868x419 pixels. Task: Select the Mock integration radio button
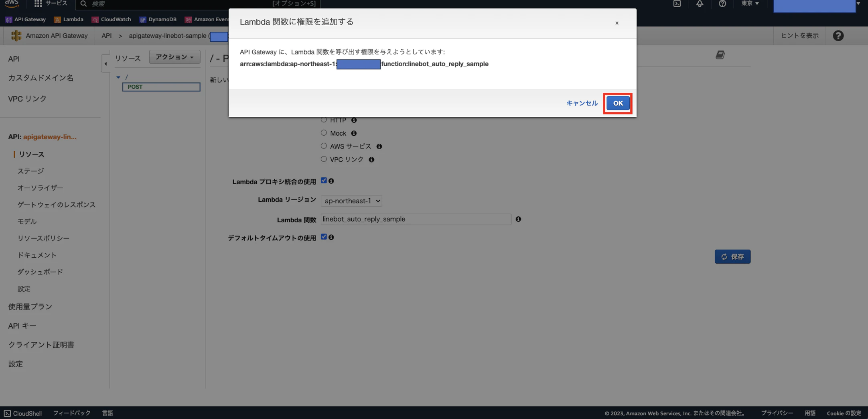pyautogui.click(x=324, y=133)
